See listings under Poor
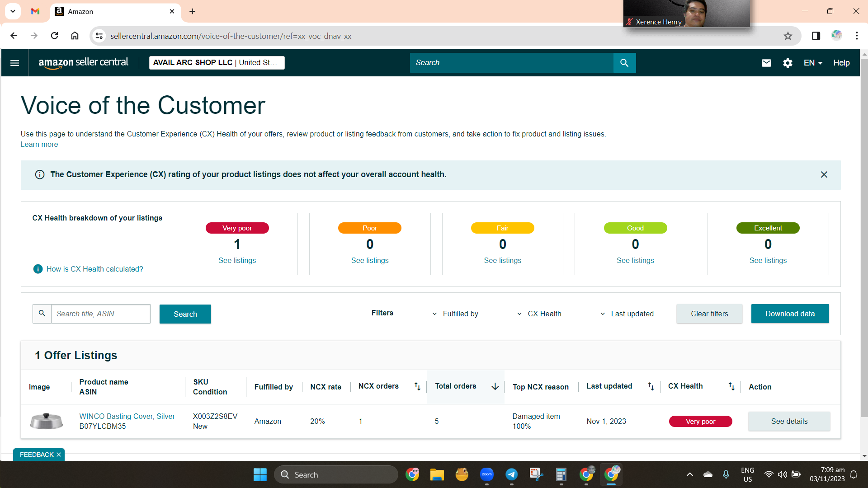Viewport: 868px width, 488px height. point(370,261)
